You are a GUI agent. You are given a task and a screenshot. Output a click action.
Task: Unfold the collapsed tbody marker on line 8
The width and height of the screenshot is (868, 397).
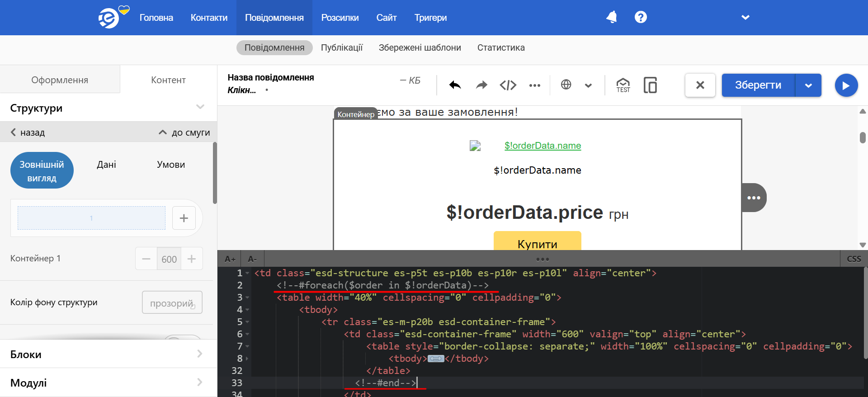click(436, 359)
